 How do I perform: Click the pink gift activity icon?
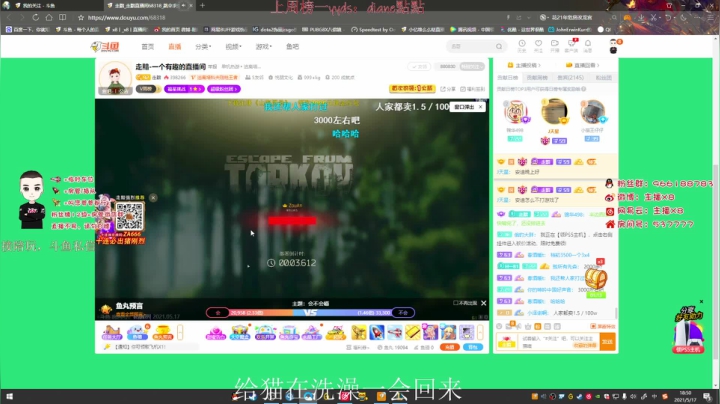point(215,332)
